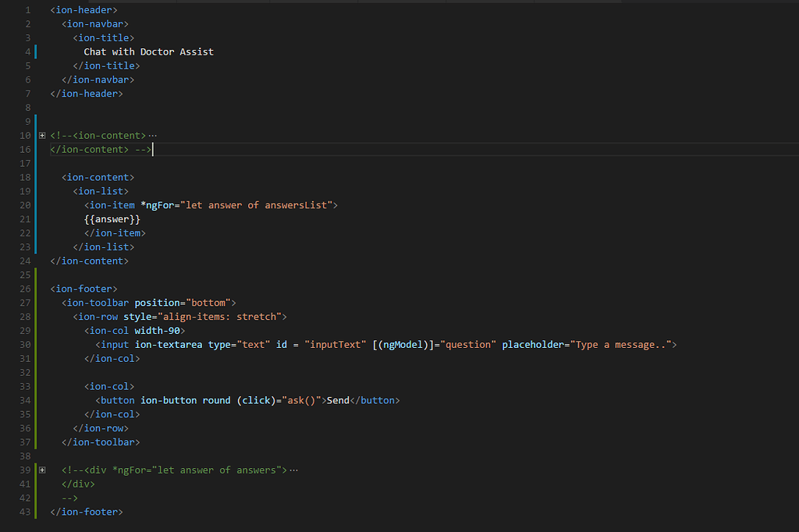Viewport: 799px width, 532px height.
Task: Click line number 25 in the gutter
Action: [25, 275]
